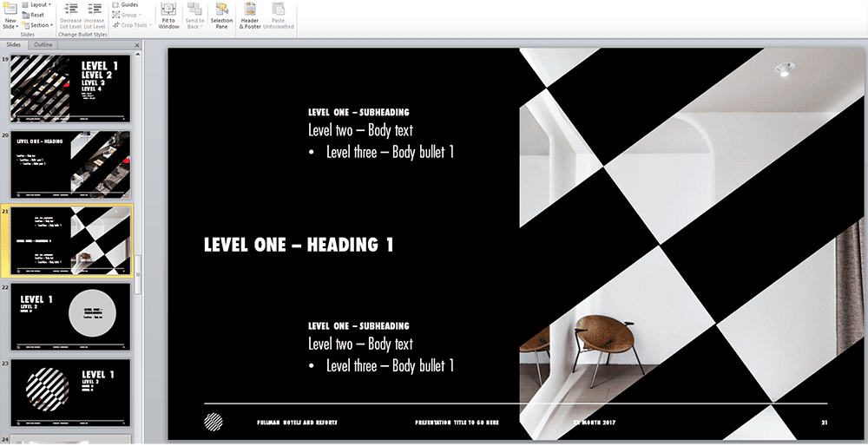Open the Crop Tools dropdown

point(132,25)
